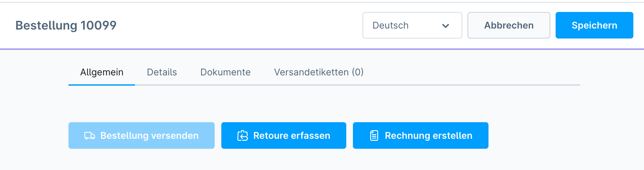644x170 pixels.
Task: Show the Versandetiketten (0) tab
Action: (x=319, y=72)
